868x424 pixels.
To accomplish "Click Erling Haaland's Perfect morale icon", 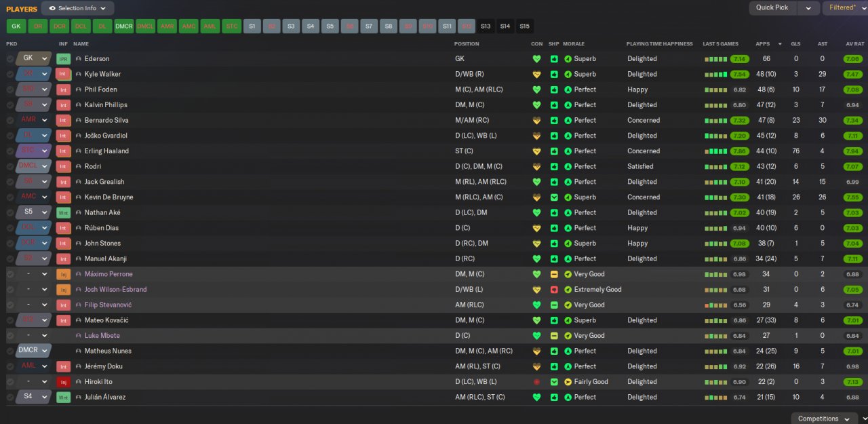I will tap(568, 151).
